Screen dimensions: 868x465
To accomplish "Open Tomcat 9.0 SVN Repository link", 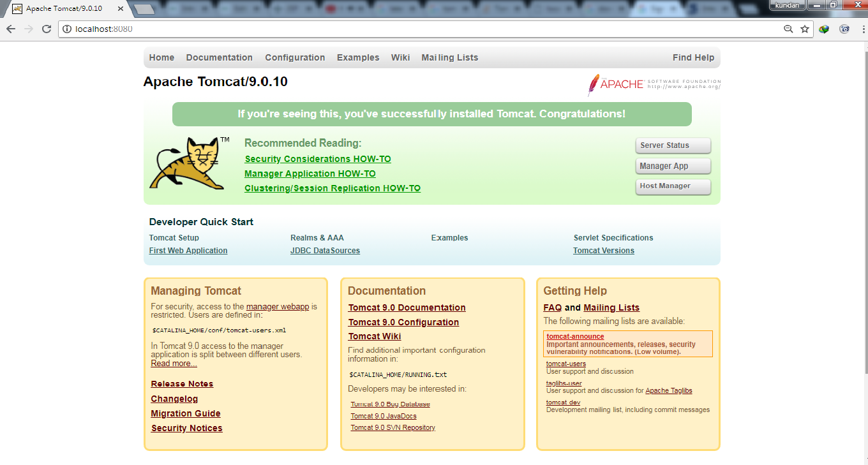I will (393, 427).
